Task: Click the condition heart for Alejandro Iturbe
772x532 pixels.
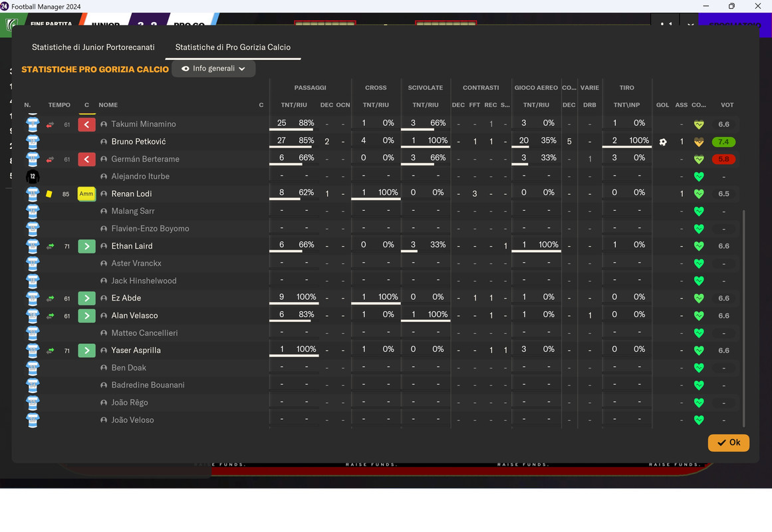Action: pyautogui.click(x=699, y=176)
